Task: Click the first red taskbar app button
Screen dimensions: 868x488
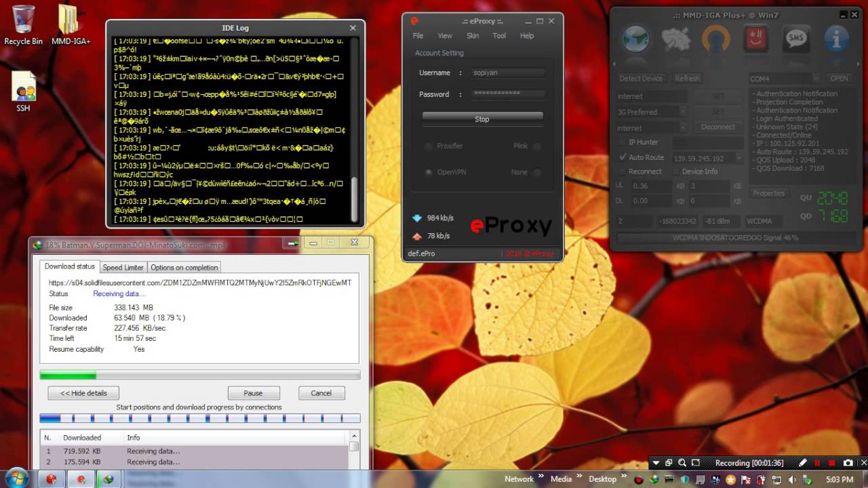Action: pyautogui.click(x=51, y=479)
